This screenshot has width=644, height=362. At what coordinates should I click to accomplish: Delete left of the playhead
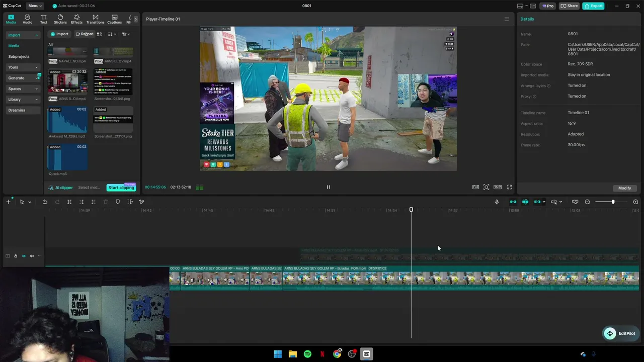point(82,202)
